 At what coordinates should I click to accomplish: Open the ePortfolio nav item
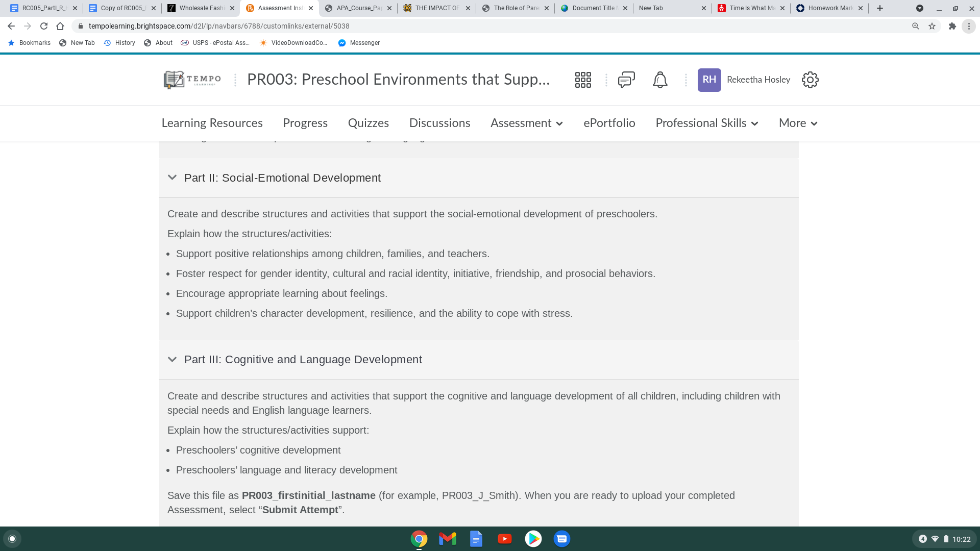pos(609,123)
